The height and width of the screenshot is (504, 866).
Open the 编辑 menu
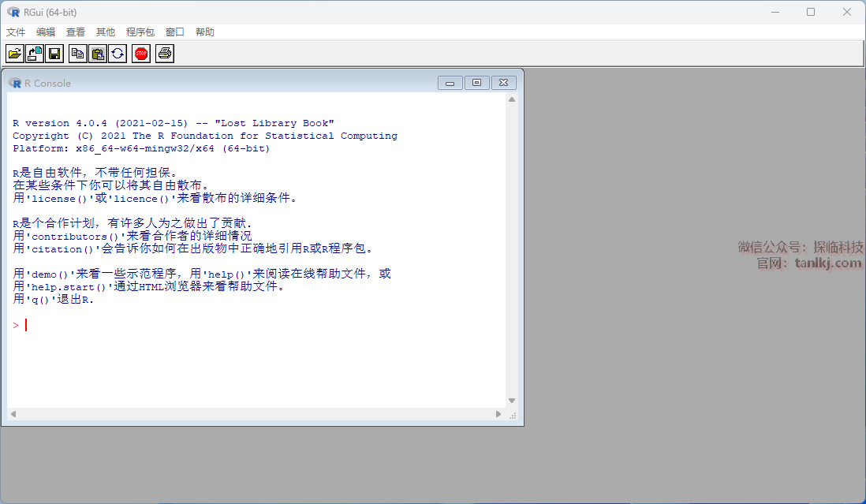[x=46, y=32]
